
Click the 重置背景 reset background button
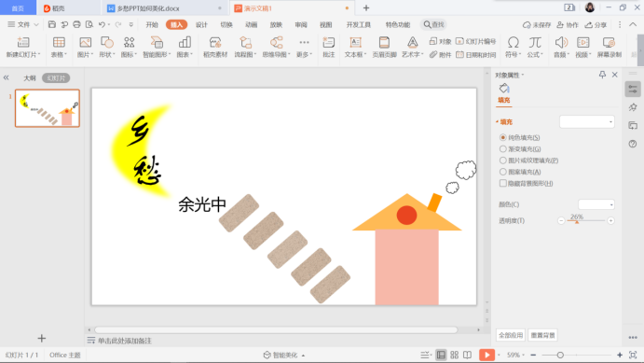click(x=542, y=335)
